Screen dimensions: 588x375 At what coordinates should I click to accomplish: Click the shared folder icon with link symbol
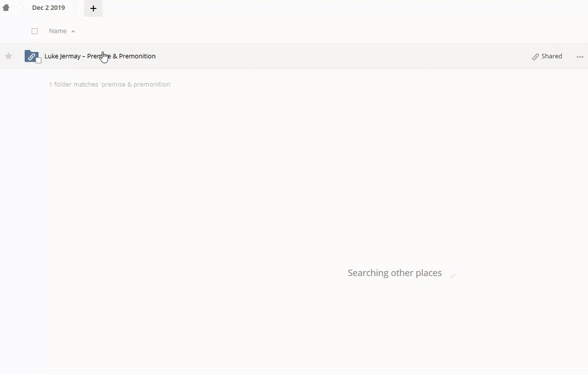coord(31,56)
